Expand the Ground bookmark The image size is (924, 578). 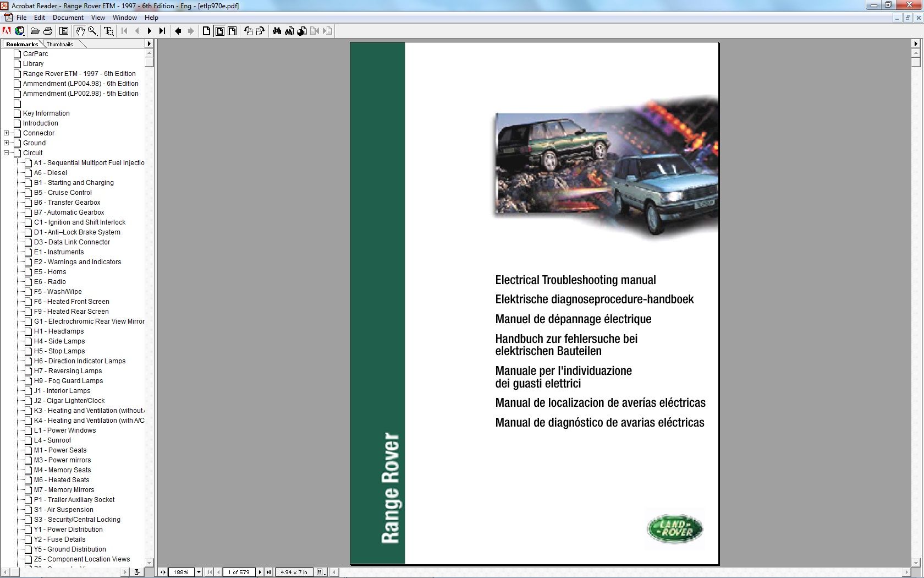7,143
